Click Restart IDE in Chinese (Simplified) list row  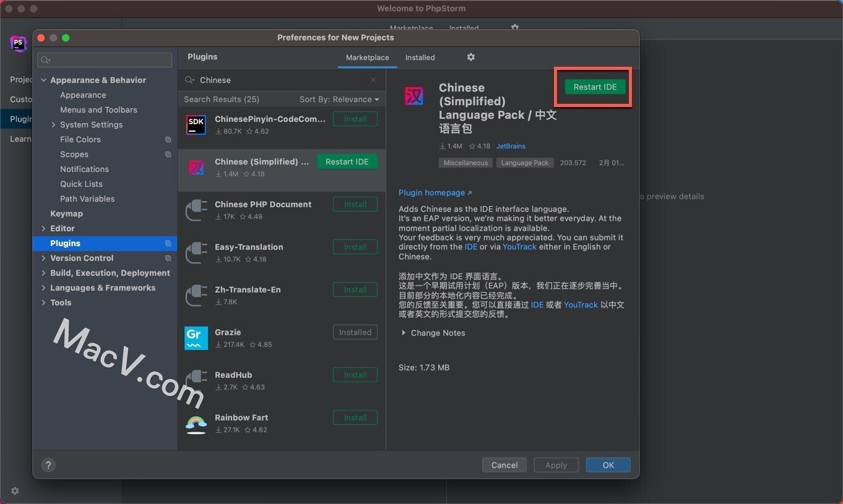(x=347, y=161)
